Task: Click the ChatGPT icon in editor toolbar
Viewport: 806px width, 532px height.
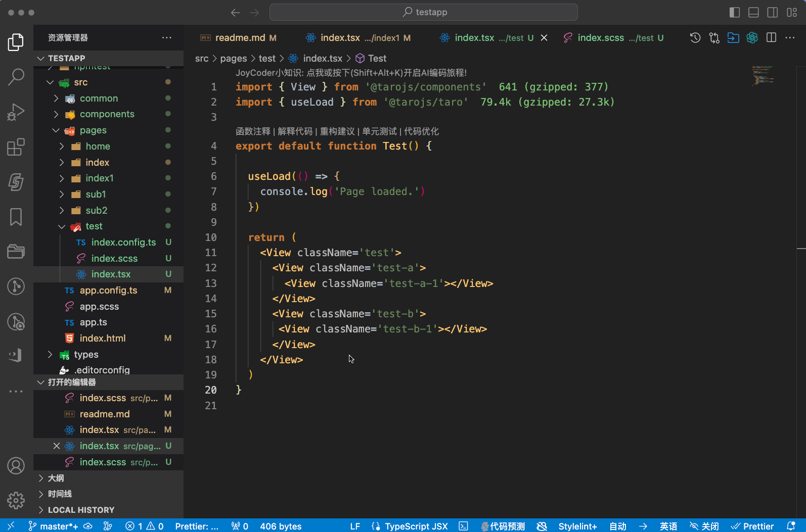Action: pyautogui.click(x=752, y=38)
